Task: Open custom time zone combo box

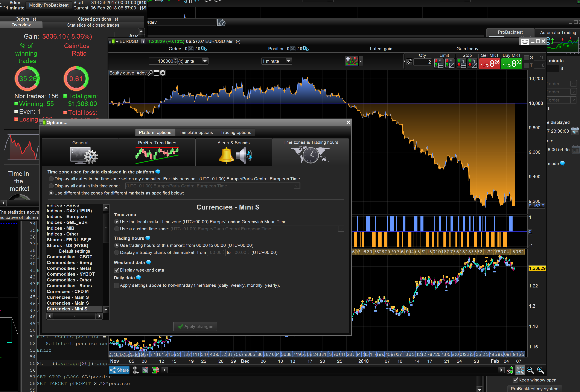Action: click(257, 229)
